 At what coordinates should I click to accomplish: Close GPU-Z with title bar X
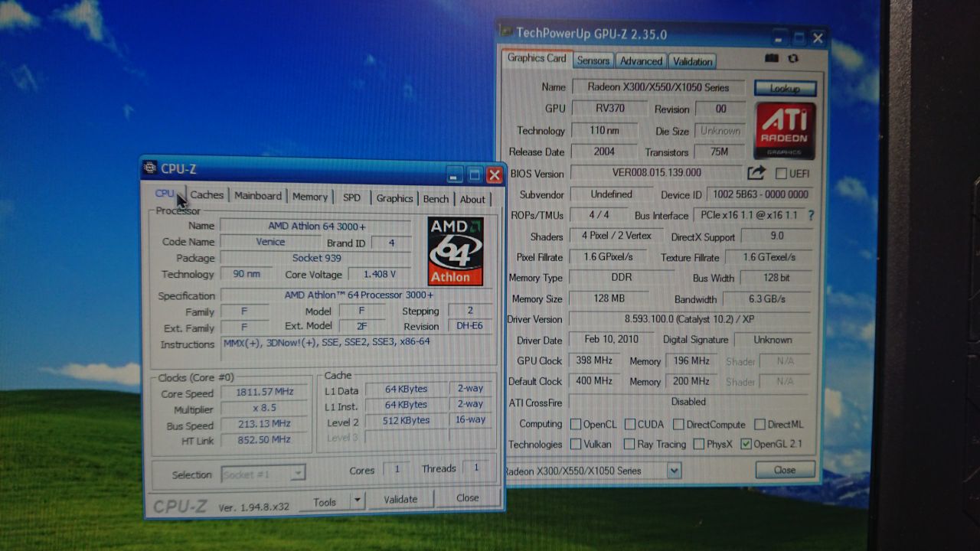(x=818, y=37)
